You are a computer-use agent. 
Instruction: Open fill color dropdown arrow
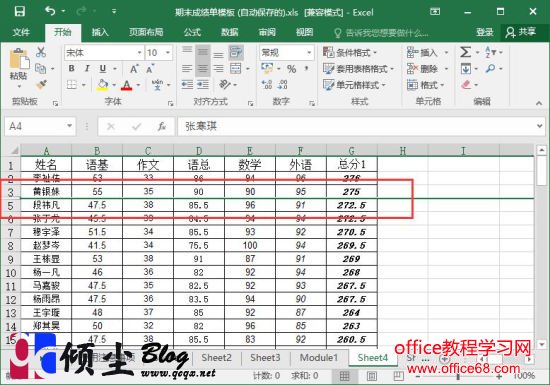pyautogui.click(x=114, y=85)
